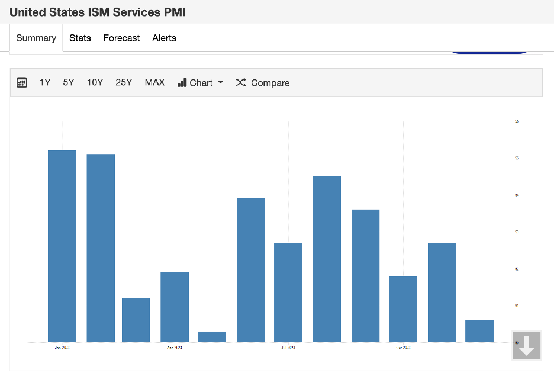Screen dimensions: 554x392
Task: Open the Stats tab
Action: 80,38
